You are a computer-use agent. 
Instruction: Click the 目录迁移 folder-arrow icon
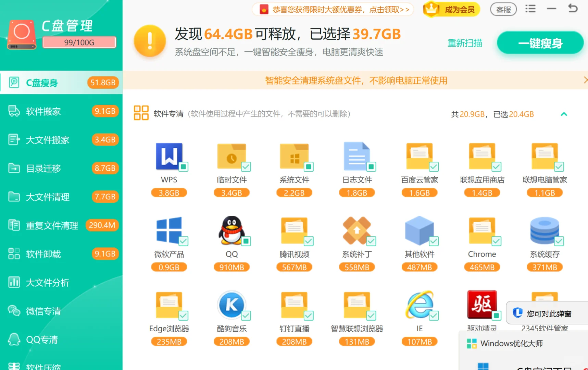tap(14, 168)
